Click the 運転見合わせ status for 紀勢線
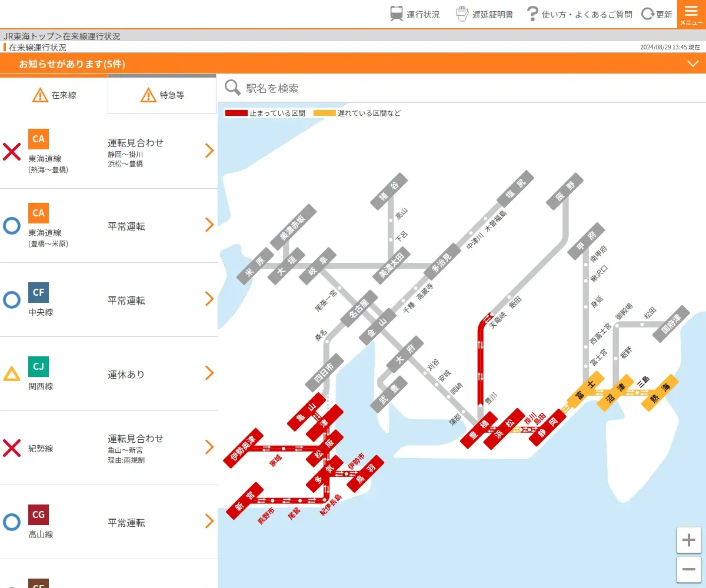706x588 pixels. tap(136, 439)
